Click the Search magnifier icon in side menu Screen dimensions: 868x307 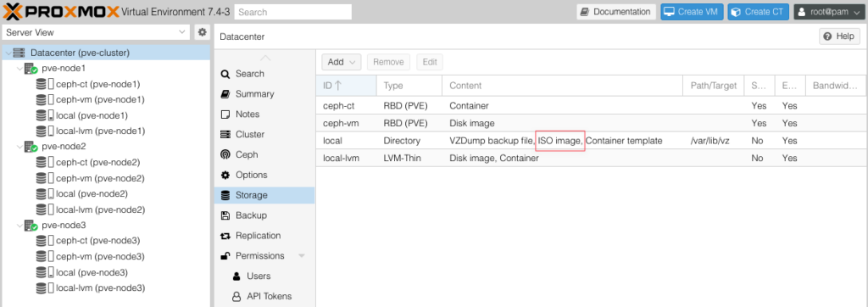click(225, 75)
